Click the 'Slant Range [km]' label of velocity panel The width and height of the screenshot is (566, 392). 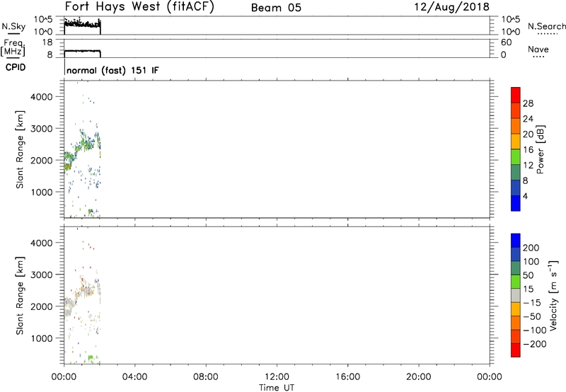pos(20,296)
